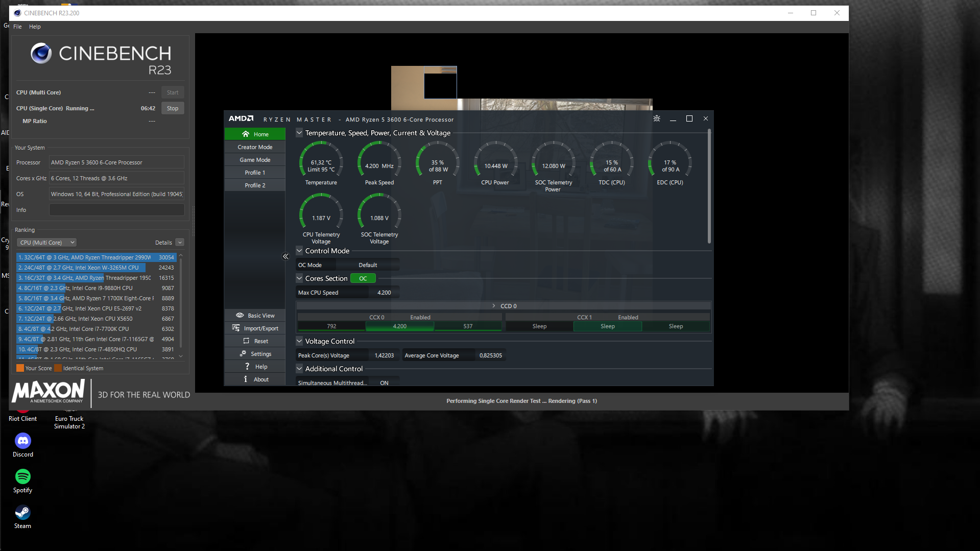Click Peak Core(s) Voltage value 1,42203

pyautogui.click(x=384, y=355)
